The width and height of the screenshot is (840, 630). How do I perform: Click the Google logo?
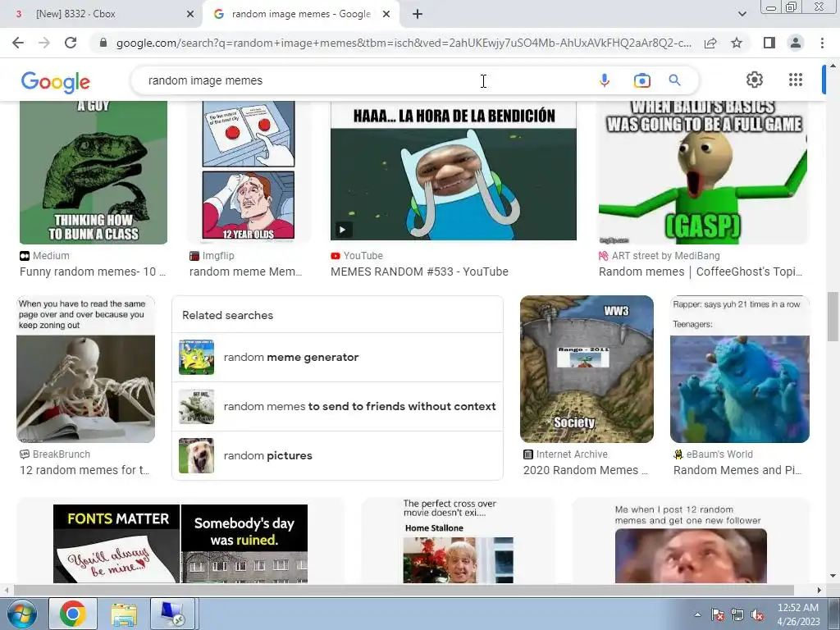tap(55, 81)
